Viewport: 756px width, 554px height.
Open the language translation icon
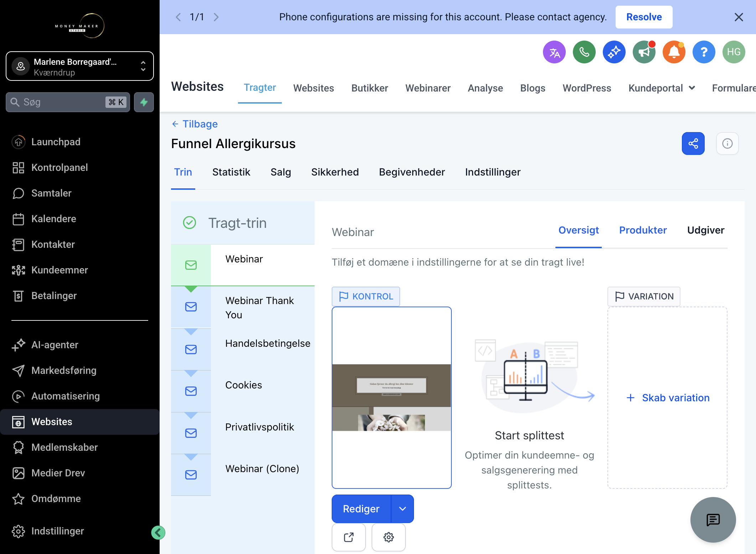pos(554,52)
